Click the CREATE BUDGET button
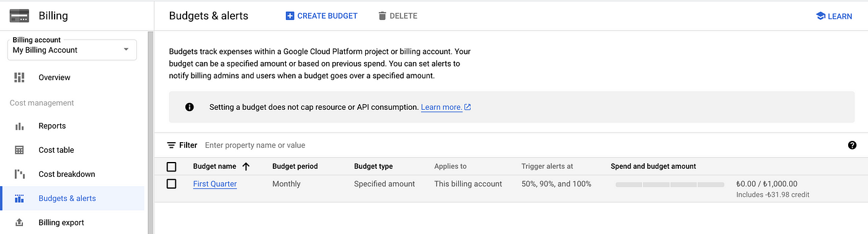 coord(321,16)
